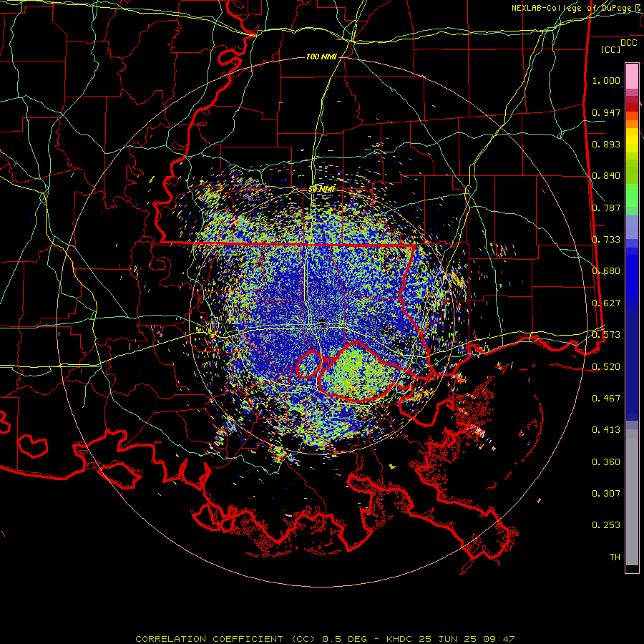Click the pink swatch at the scale top

click(x=632, y=76)
